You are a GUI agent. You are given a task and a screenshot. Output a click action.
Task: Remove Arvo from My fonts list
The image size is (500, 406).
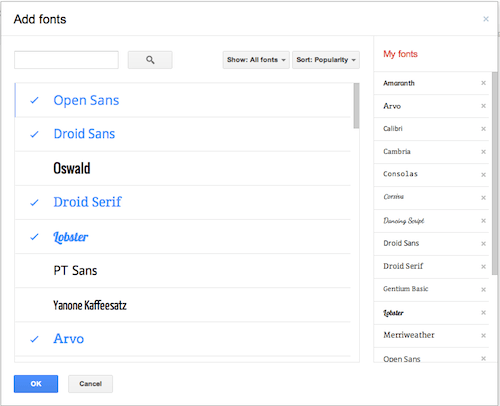tap(483, 106)
